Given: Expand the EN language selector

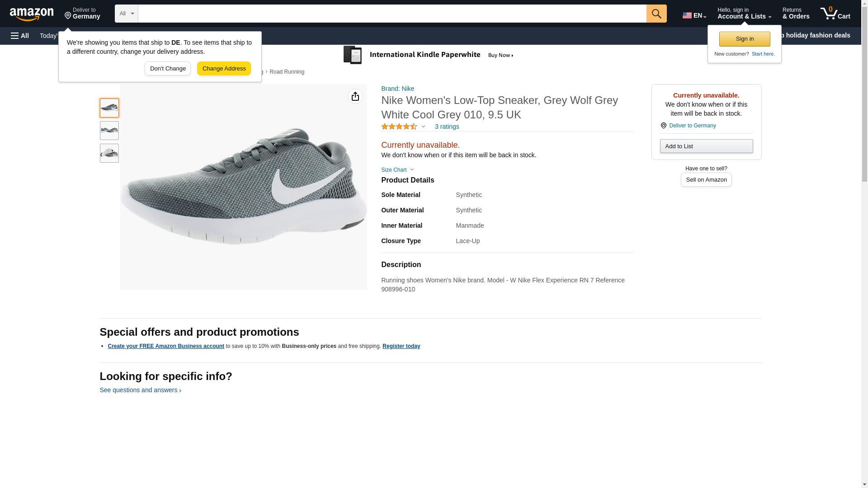Looking at the screenshot, I should coord(694,15).
